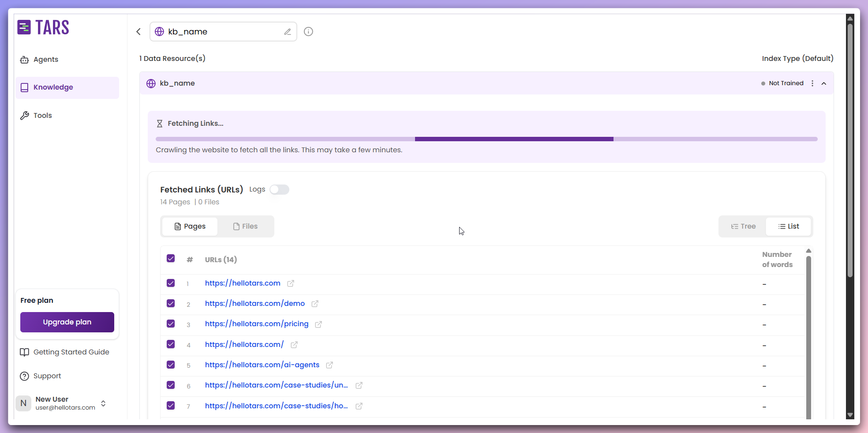Click the "Number of words" column header
This screenshot has height=433, width=868.
777,260
